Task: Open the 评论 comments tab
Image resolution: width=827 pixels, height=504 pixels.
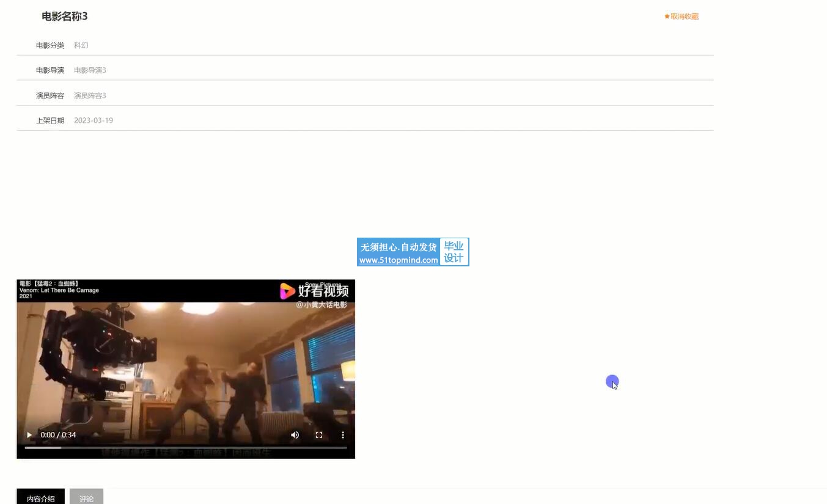Action: click(x=86, y=497)
